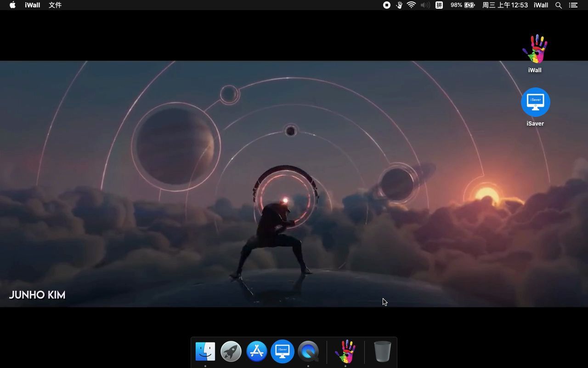Open the iWall app menu on left
This screenshot has width=588, height=368.
coord(32,5)
